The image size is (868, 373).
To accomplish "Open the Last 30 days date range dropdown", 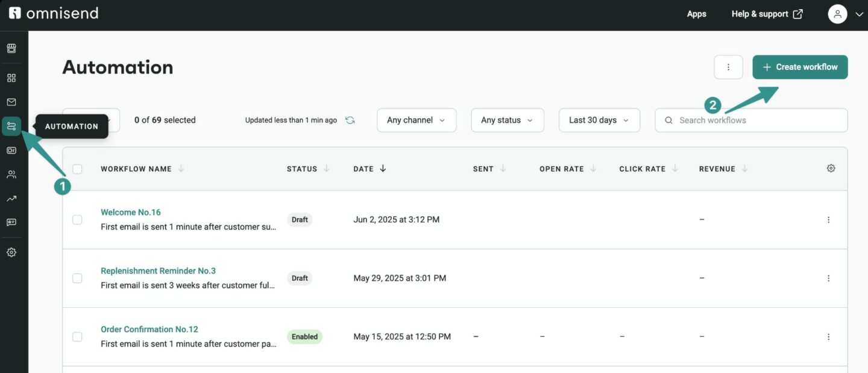I will 599,120.
